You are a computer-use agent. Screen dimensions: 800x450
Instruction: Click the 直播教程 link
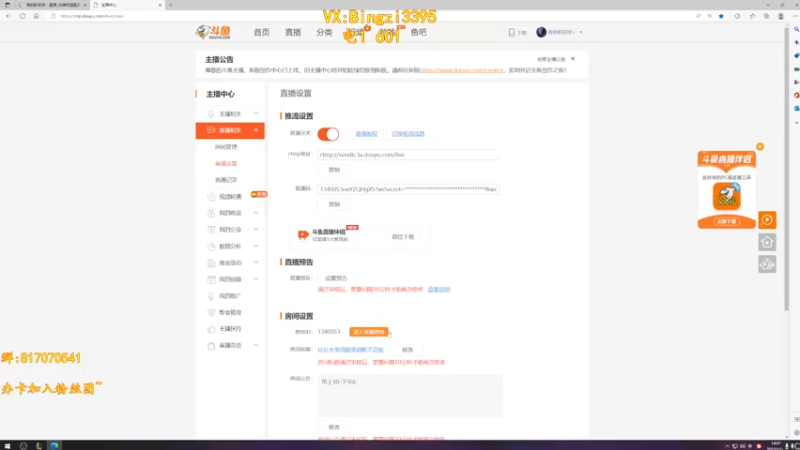tap(366, 134)
